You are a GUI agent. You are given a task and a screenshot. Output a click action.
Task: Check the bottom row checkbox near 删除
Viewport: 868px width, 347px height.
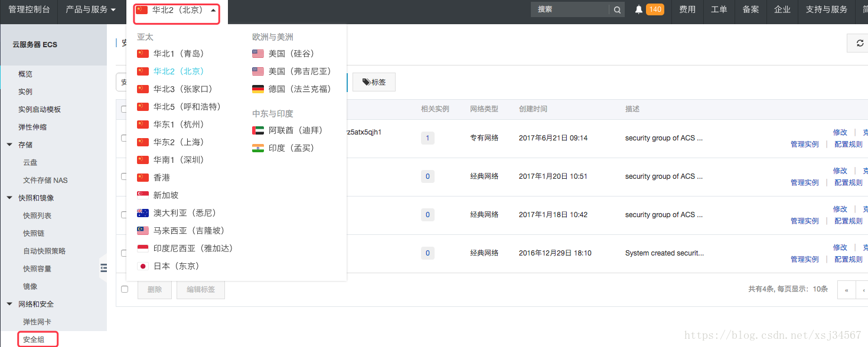[123, 289]
